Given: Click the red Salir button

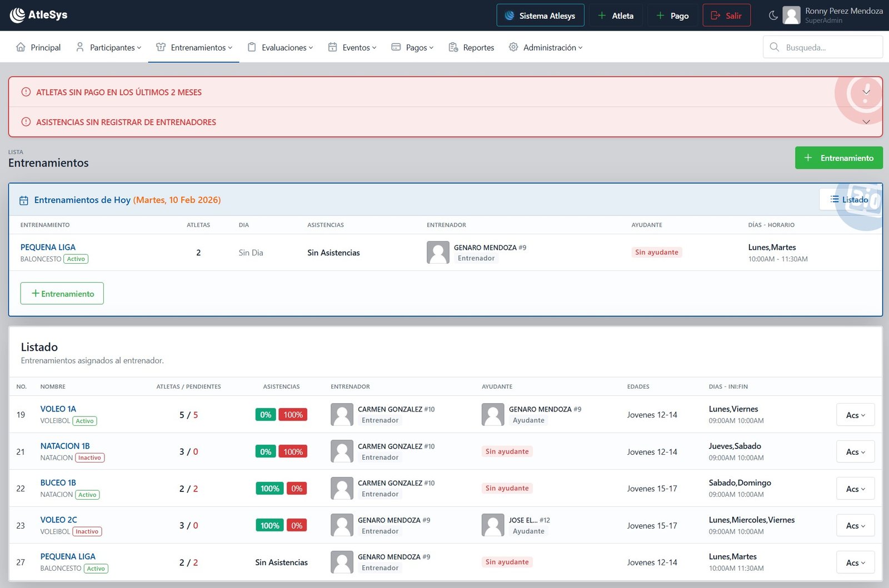Looking at the screenshot, I should click(x=726, y=16).
